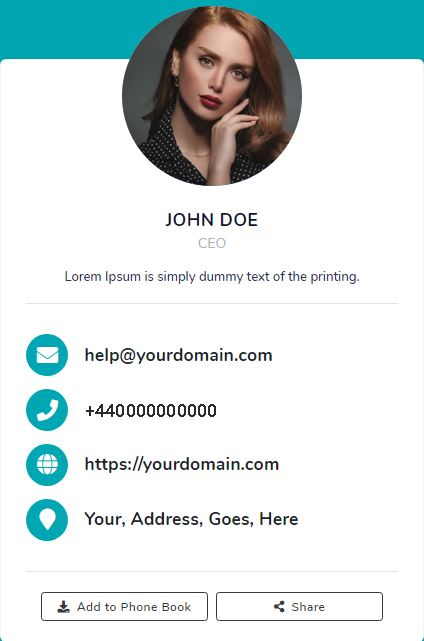Viewport: 424px width, 641px height.
Task: Click the blank area right of Share button
Action: (x=403, y=607)
